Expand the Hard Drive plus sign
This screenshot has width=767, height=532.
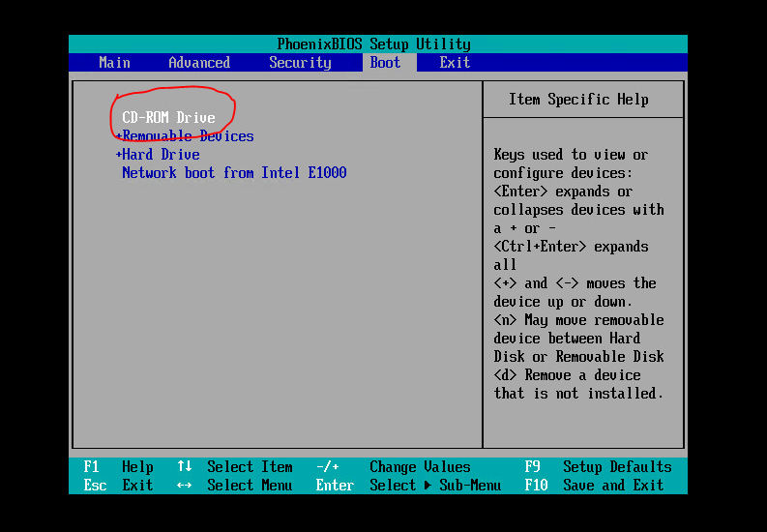pyautogui.click(x=118, y=155)
